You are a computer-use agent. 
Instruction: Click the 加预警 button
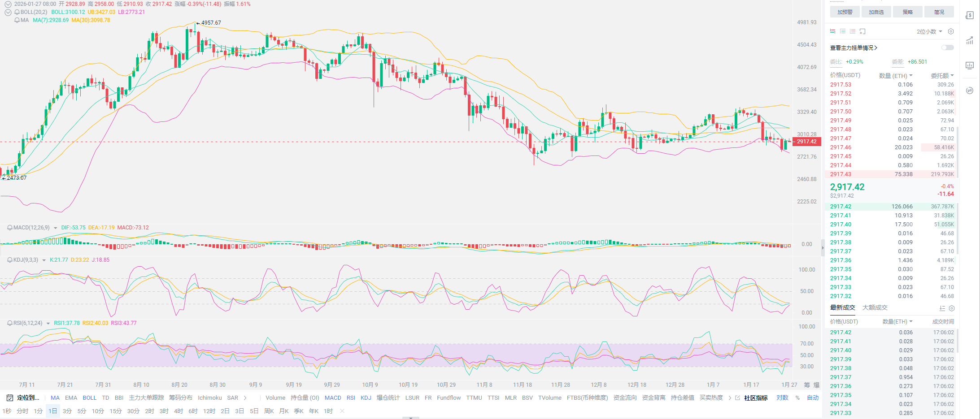tap(845, 12)
